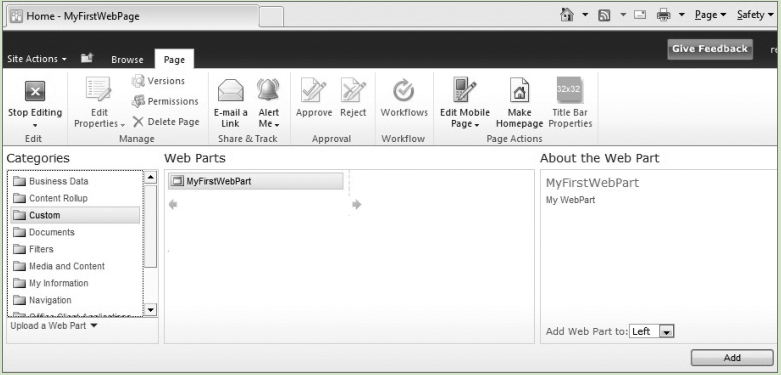Click the Make Homepage icon
Viewport: 781px width, 375px height.
(519, 90)
